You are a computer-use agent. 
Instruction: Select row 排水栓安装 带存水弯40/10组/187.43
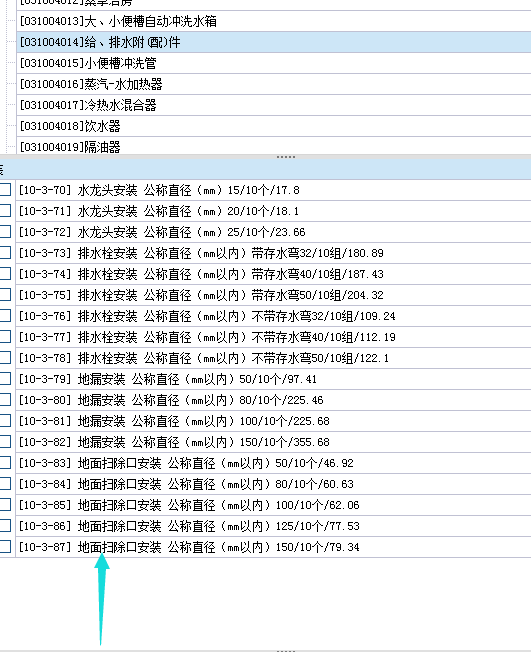273,274
